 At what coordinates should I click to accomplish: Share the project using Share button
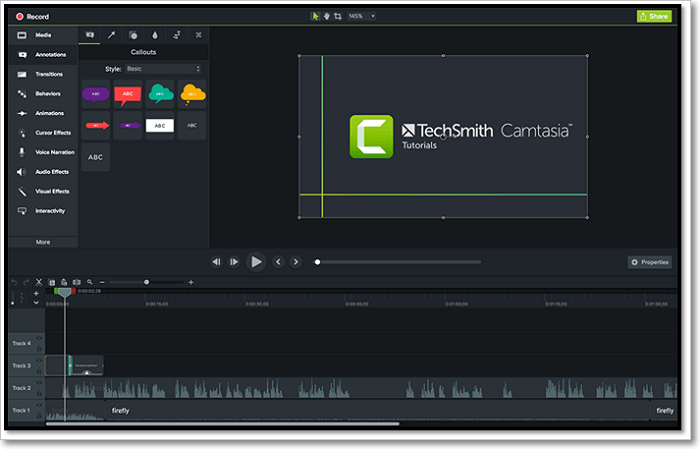click(654, 17)
